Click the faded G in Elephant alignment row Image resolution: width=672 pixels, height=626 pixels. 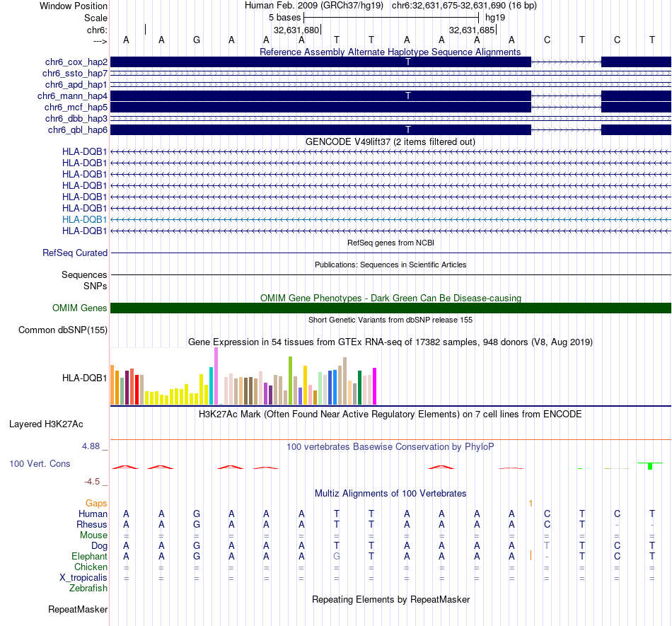(x=337, y=556)
